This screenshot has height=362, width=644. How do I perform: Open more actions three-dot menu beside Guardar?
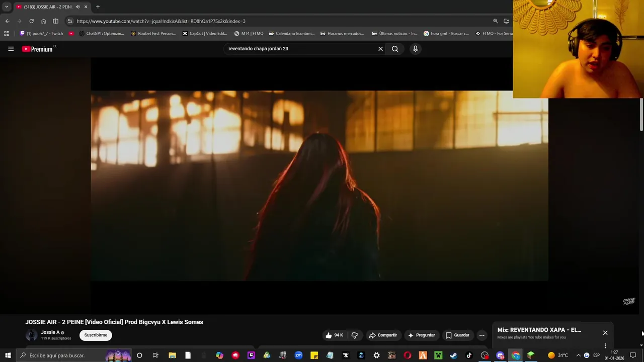[481, 335]
